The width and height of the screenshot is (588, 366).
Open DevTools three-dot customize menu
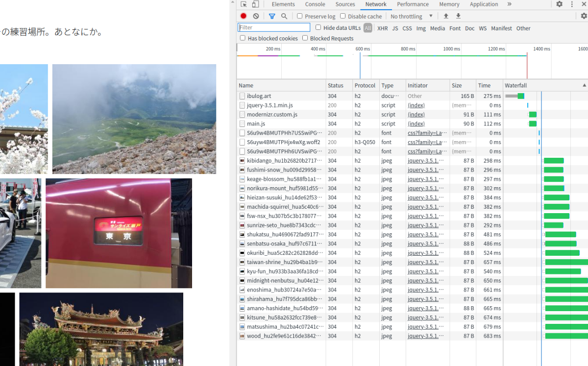[x=572, y=4]
